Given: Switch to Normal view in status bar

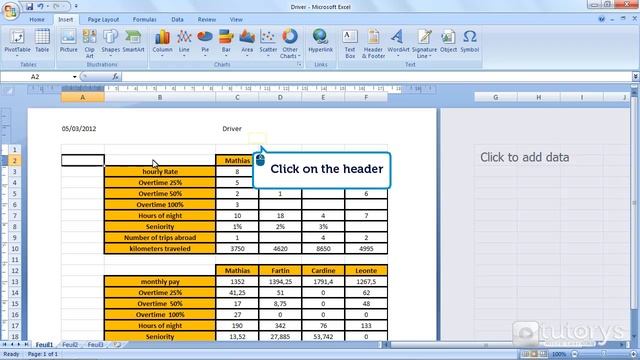Looking at the screenshot, I should (x=526, y=354).
